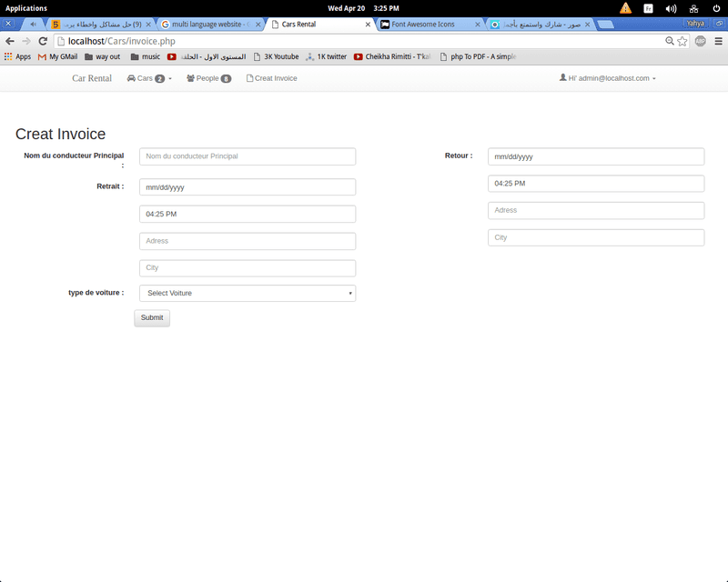
Task: Reload the invoice page
Action: pyautogui.click(x=43, y=41)
